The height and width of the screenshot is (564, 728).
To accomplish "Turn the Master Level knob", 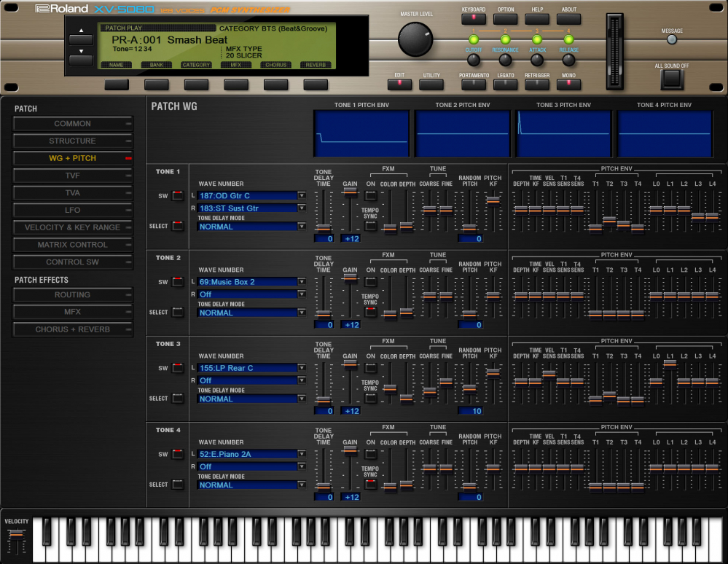I will coord(415,39).
